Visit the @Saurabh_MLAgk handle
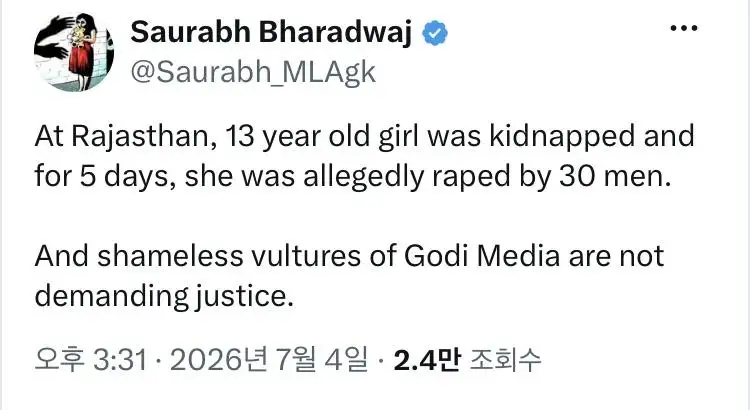 [x=253, y=72]
